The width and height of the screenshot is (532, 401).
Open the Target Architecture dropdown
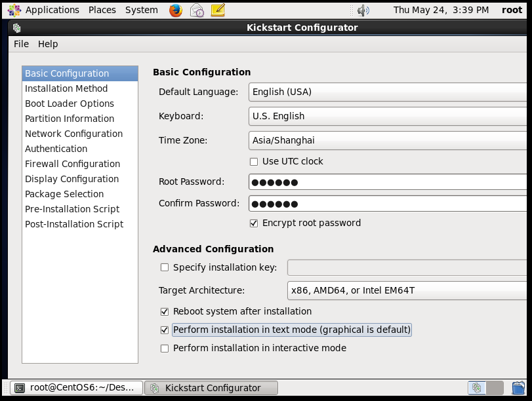(407, 290)
